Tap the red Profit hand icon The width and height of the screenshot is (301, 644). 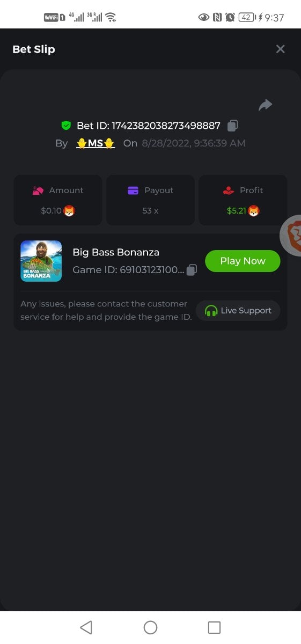(x=229, y=191)
